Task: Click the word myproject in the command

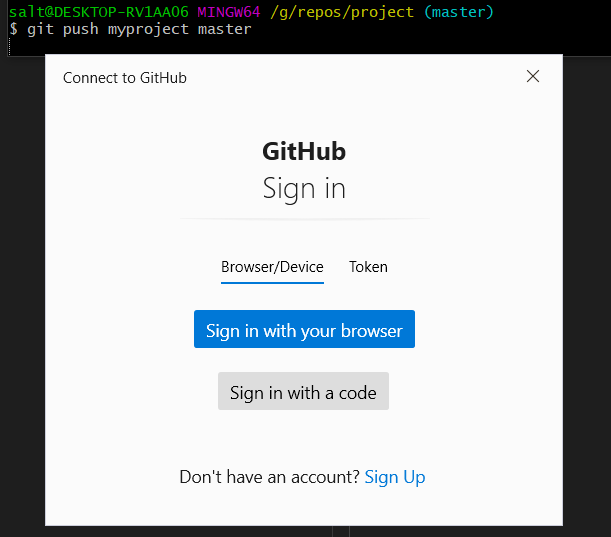Action: tap(148, 30)
